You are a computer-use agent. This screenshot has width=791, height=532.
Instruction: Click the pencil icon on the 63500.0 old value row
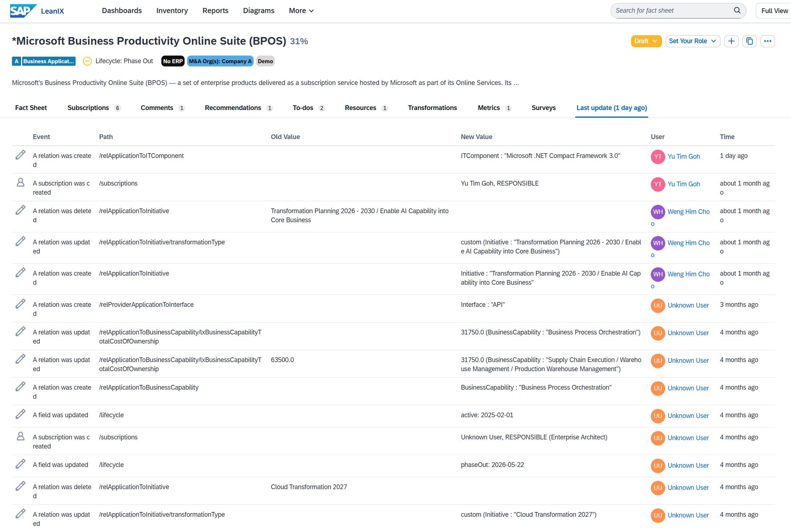[x=20, y=359]
